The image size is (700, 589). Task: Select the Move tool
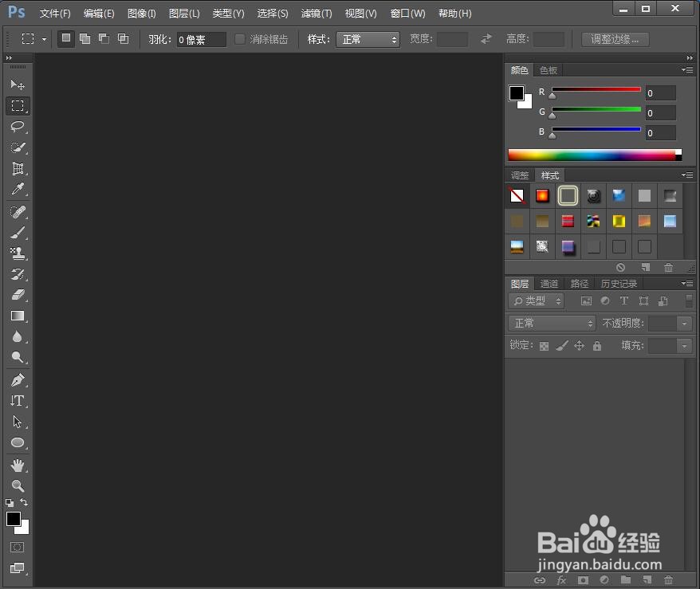coord(18,84)
